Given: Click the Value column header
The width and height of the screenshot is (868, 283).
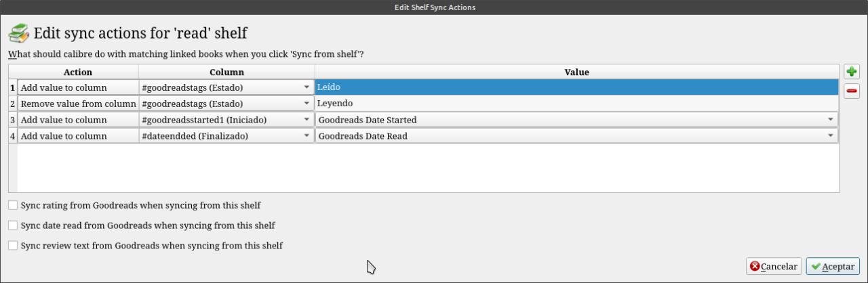Looking at the screenshot, I should point(576,72).
